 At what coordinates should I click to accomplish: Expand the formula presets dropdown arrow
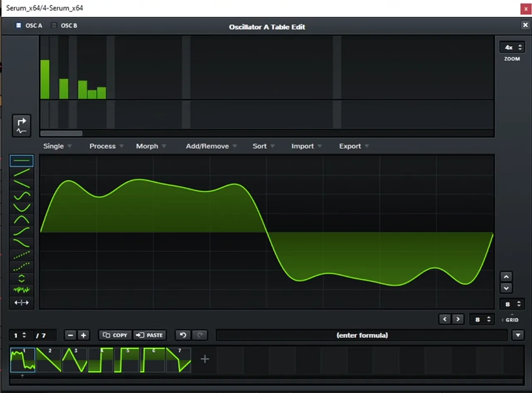pos(518,335)
